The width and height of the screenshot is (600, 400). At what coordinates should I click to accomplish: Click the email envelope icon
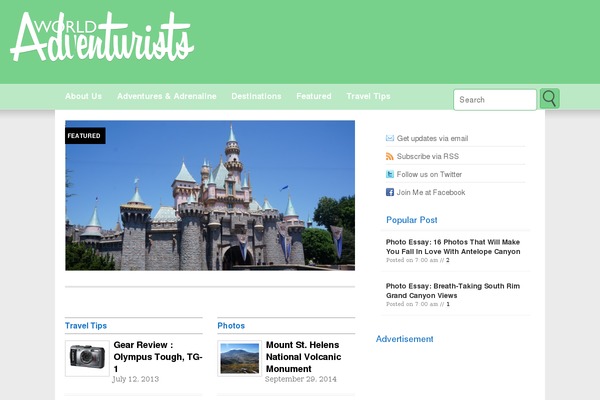tap(390, 138)
